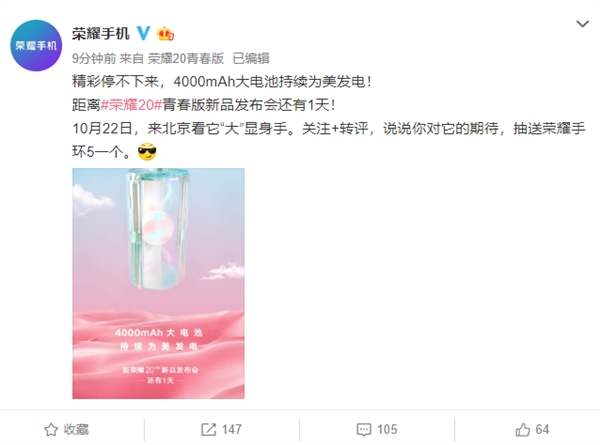Image resolution: width=600 pixels, height=445 pixels.
Task: Like the post with thumbs-up icon
Action: point(522,430)
